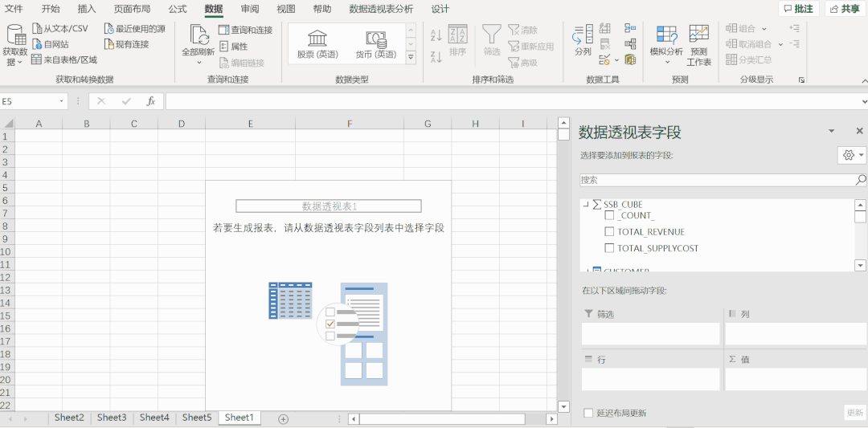The image size is (868, 428).
Task: Click the Hide Detail icon in Outline group
Action: coord(794,43)
